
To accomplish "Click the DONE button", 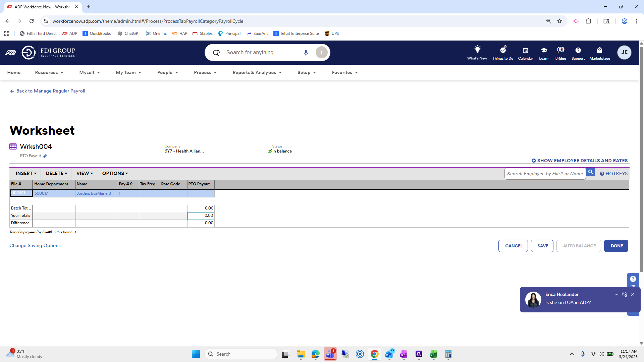I will coord(616,246).
